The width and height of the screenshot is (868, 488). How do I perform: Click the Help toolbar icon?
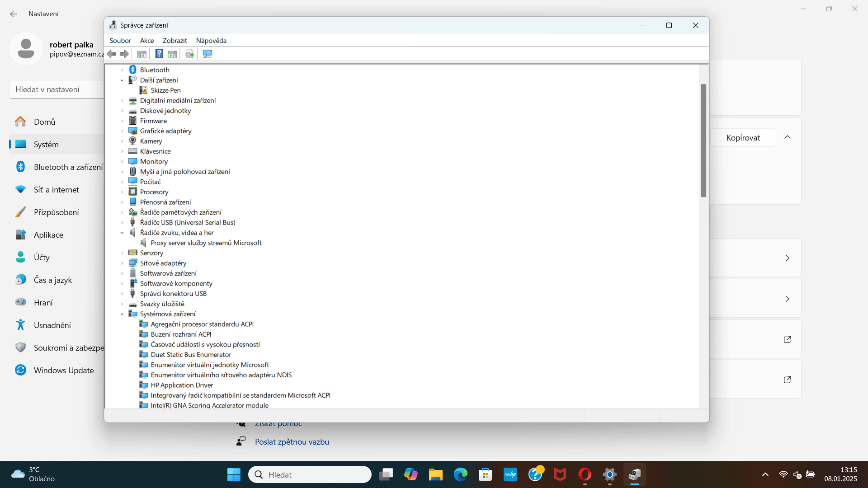point(159,54)
